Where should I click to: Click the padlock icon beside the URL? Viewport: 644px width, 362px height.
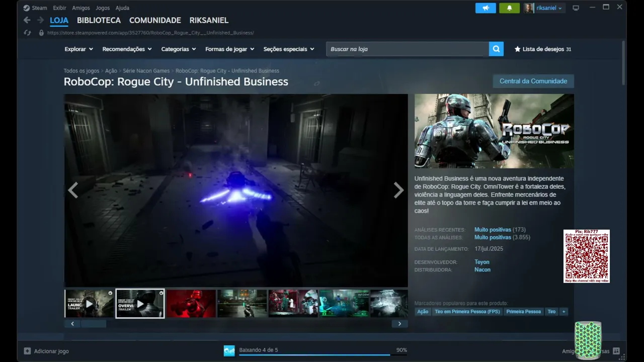pyautogui.click(x=41, y=33)
